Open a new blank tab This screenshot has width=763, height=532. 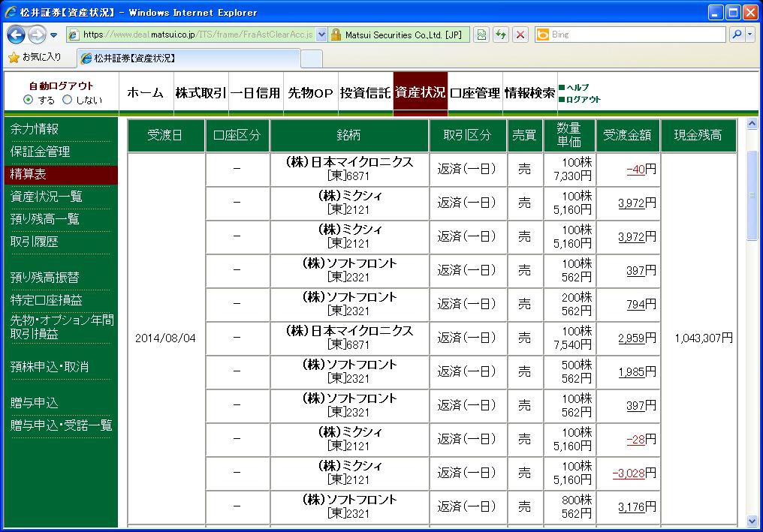[x=312, y=59]
